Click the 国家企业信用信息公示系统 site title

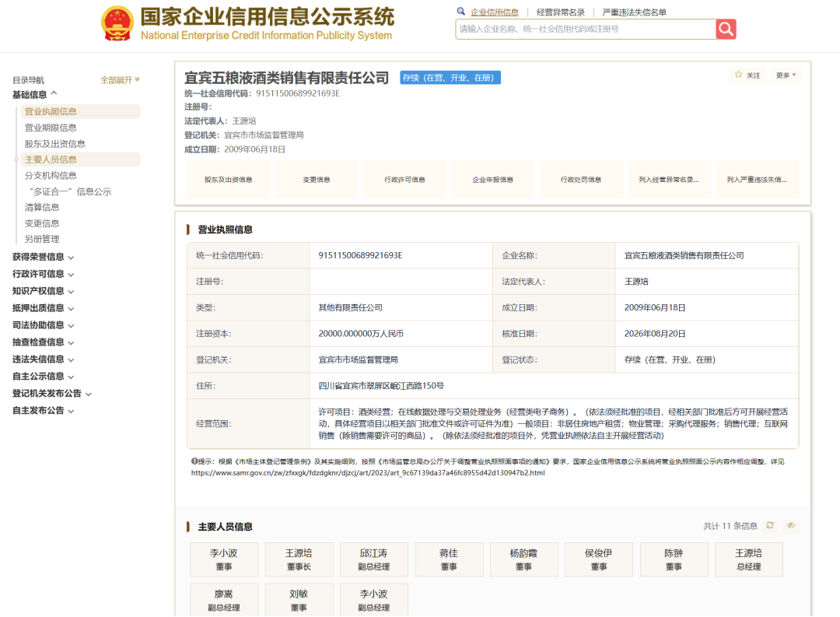(268, 17)
